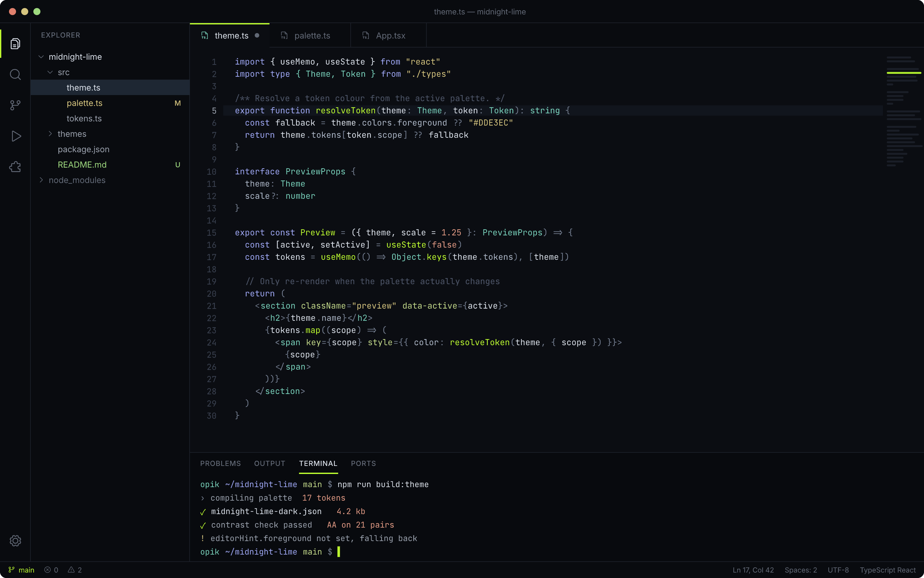Click the git branch main in status bar
The image size is (924, 578).
point(22,570)
